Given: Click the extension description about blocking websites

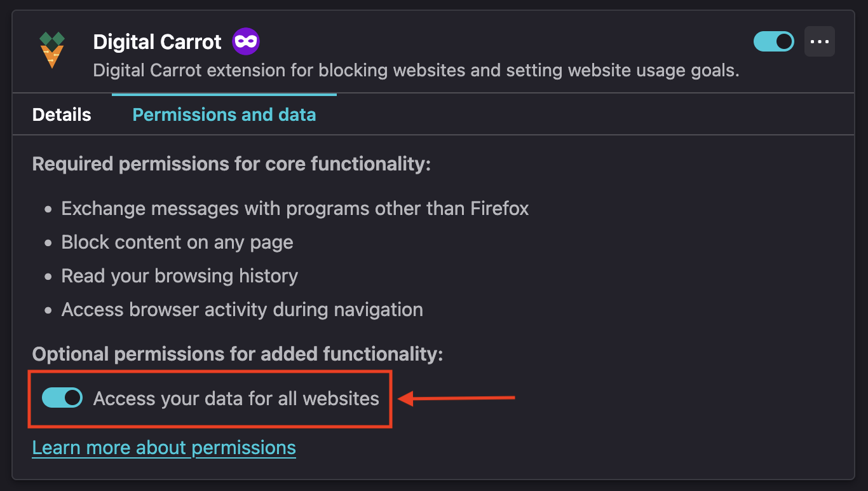Looking at the screenshot, I should [x=416, y=71].
